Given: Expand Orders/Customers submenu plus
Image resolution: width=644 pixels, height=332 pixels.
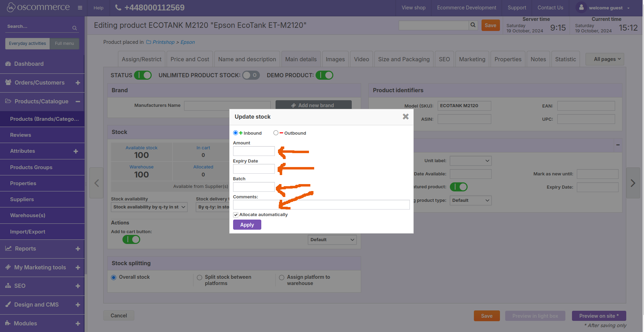Looking at the screenshot, I should click(78, 83).
